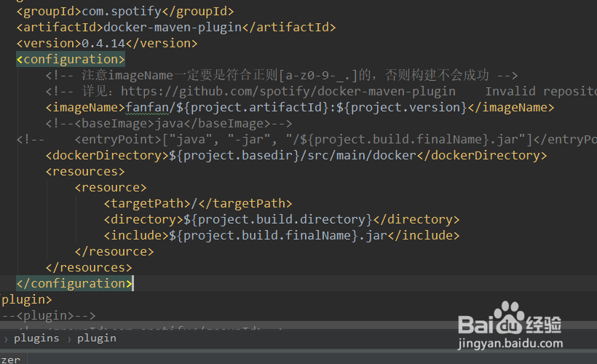This screenshot has width=597, height=364.
Task: Click the closing plugin tag line
Action: coord(26,300)
